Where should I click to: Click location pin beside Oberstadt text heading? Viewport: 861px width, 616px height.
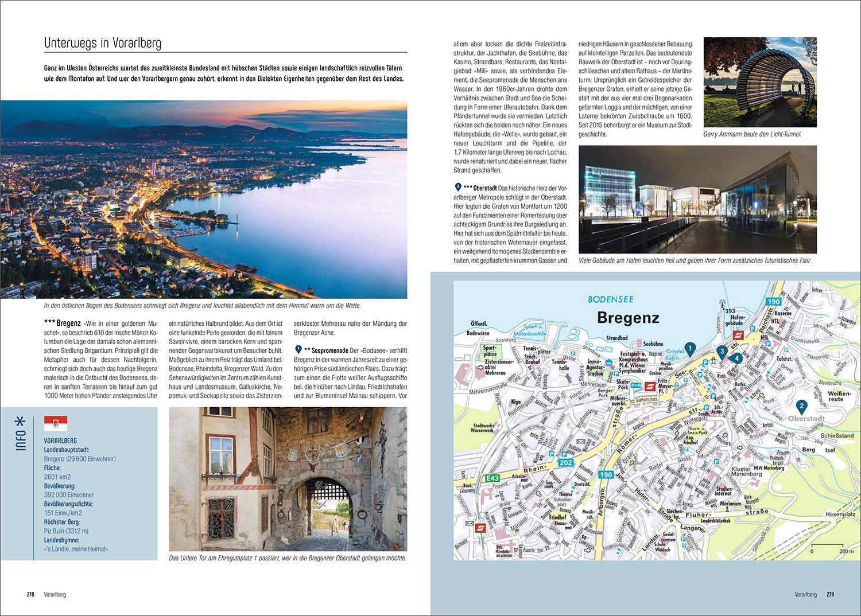coord(457,188)
